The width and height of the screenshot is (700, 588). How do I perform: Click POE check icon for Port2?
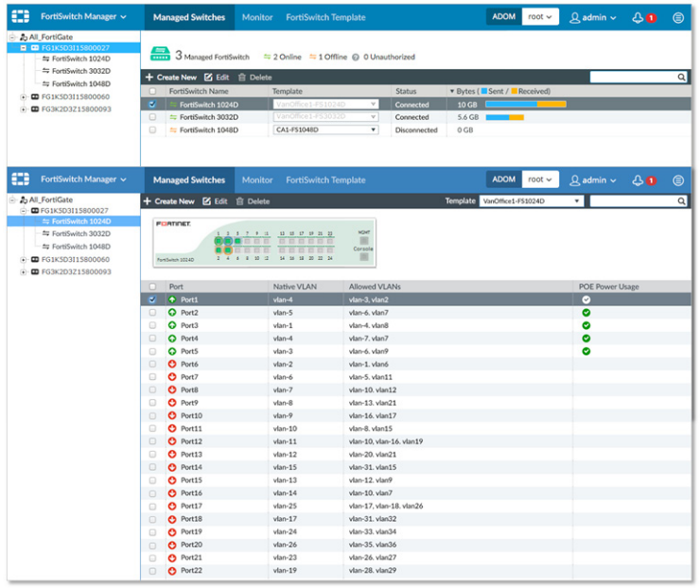tap(586, 313)
